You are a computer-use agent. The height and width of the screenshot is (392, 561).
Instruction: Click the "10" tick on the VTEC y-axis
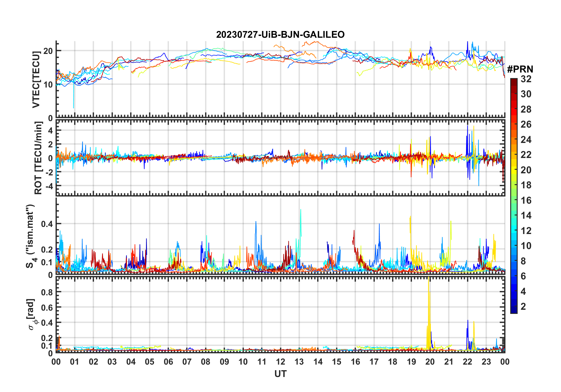tap(48, 85)
